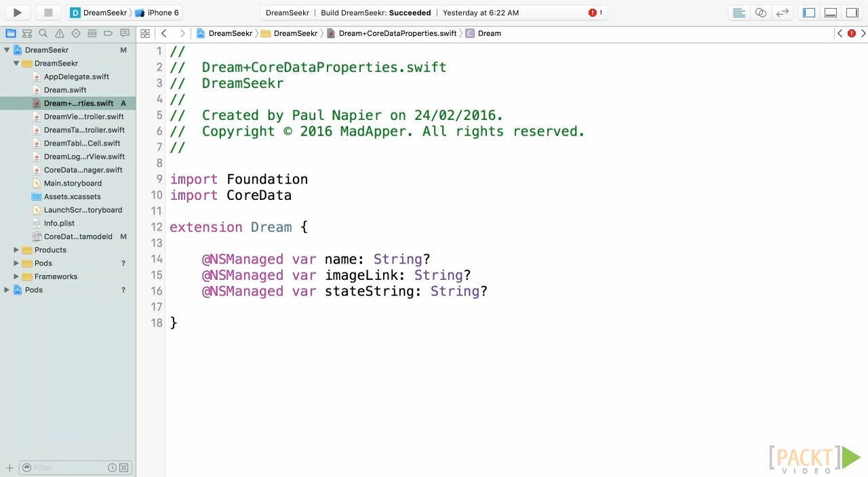Show the Version editor
Screen dimensions: 868x477
tap(783, 12)
